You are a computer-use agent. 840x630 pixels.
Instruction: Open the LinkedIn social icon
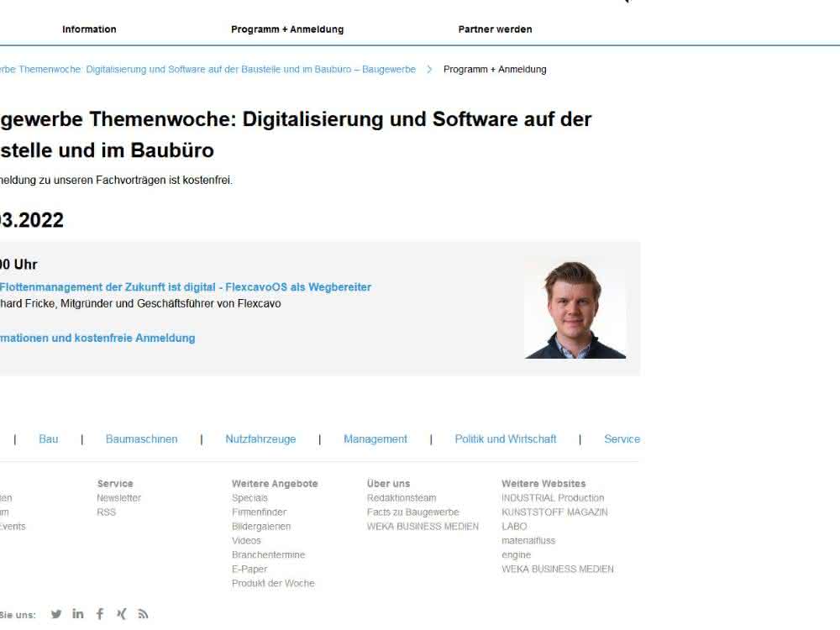point(78,613)
